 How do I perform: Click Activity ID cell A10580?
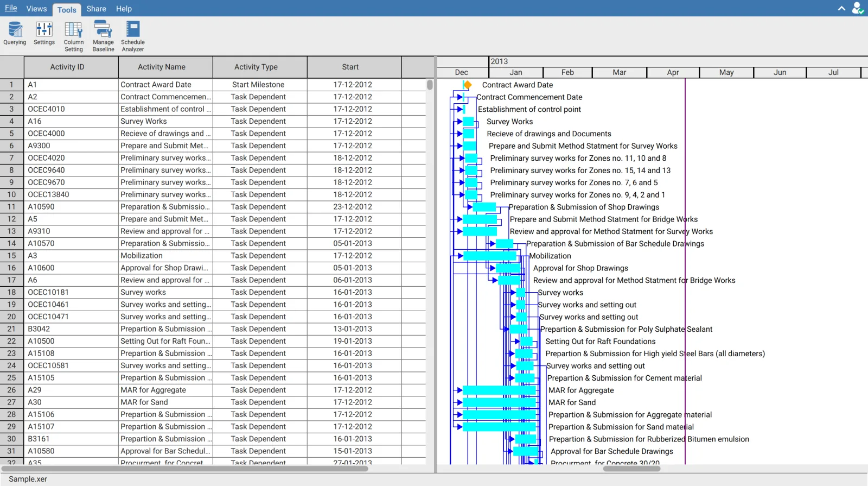click(71, 451)
